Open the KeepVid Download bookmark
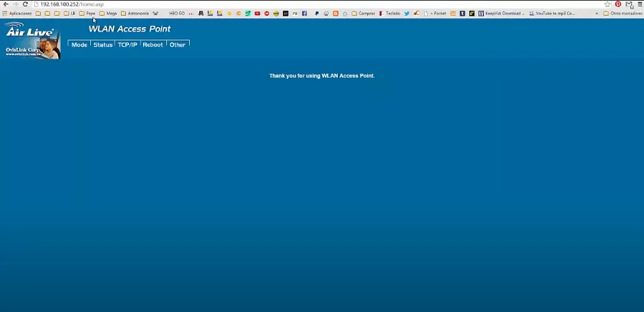 501,13
